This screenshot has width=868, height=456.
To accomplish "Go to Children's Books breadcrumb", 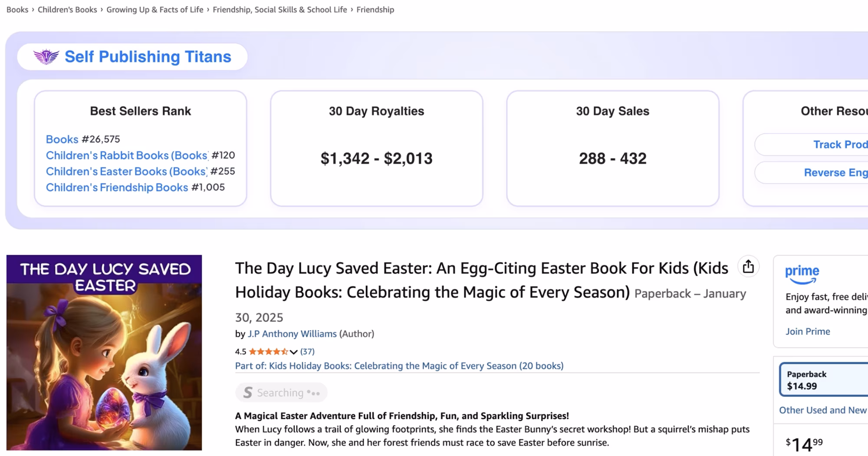I will tap(67, 10).
